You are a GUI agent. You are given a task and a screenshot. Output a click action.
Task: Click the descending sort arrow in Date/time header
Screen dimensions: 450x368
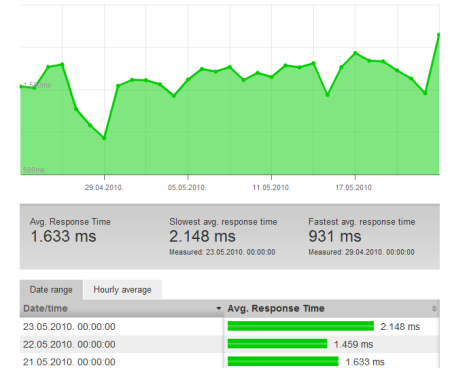point(219,308)
